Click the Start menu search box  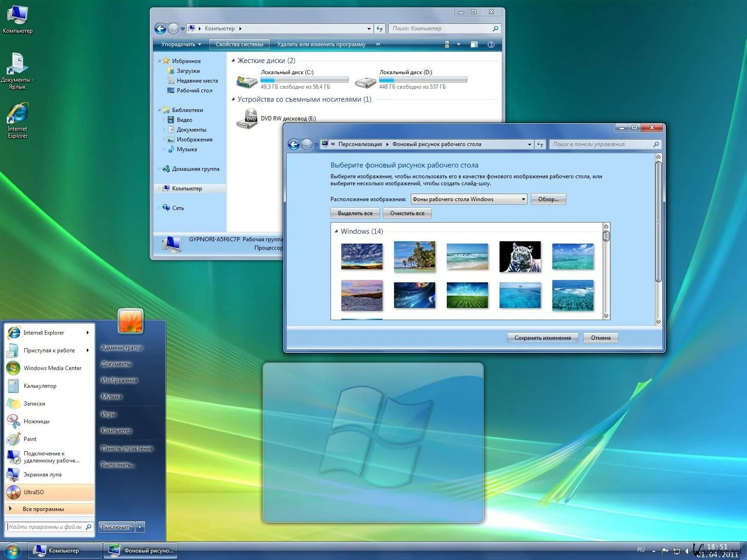point(49,527)
